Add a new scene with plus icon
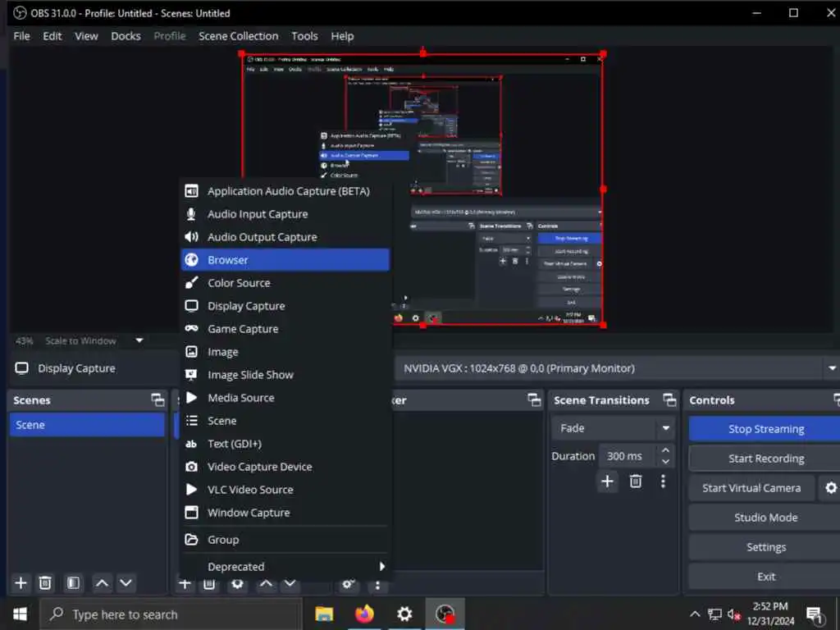The height and width of the screenshot is (630, 840). pos(21,583)
